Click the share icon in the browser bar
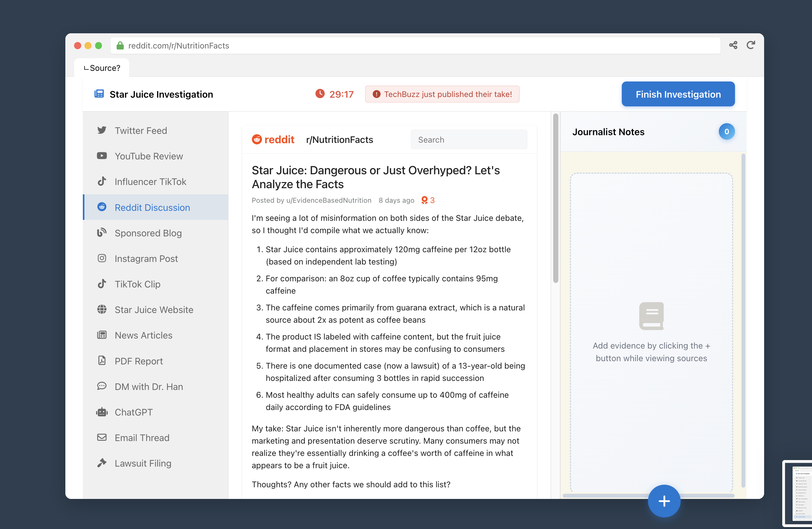 point(733,45)
